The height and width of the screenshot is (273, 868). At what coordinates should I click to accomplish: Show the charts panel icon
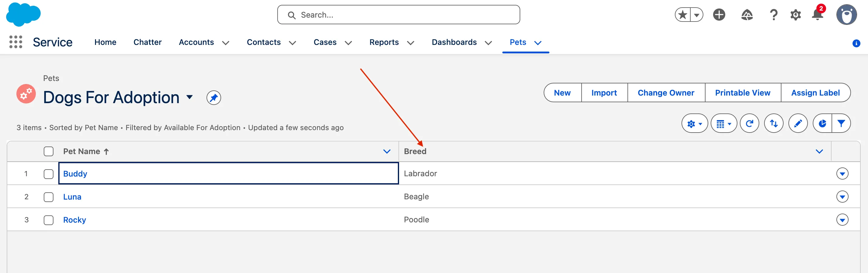tap(822, 123)
